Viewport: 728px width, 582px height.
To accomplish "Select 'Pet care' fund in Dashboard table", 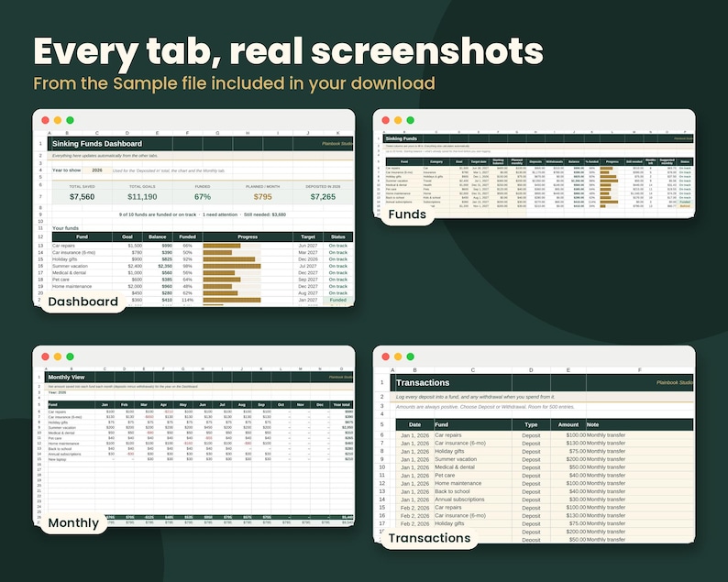I will click(x=61, y=280).
